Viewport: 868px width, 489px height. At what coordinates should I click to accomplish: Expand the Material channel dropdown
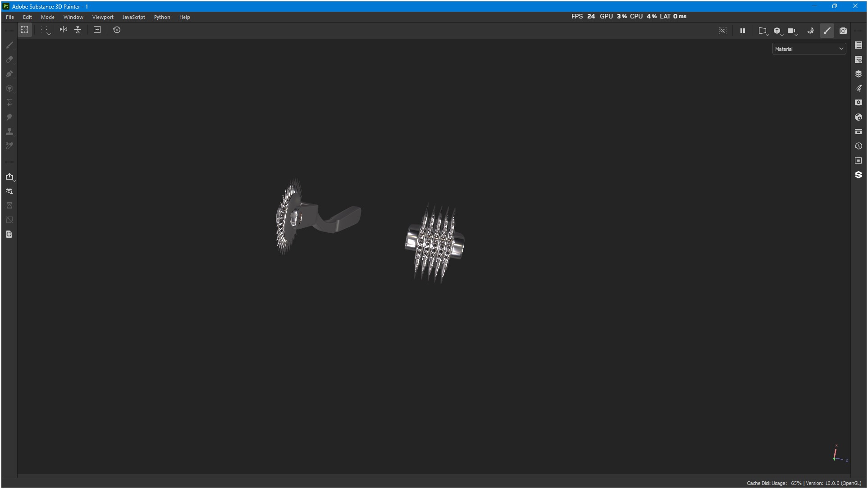(809, 49)
